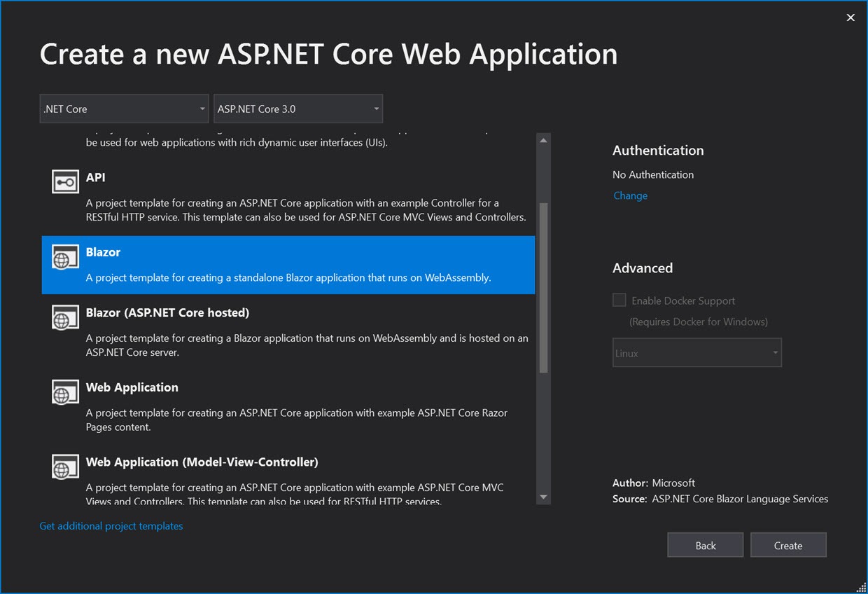The width and height of the screenshot is (868, 594).
Task: Click the Change authentication link
Action: click(x=630, y=195)
